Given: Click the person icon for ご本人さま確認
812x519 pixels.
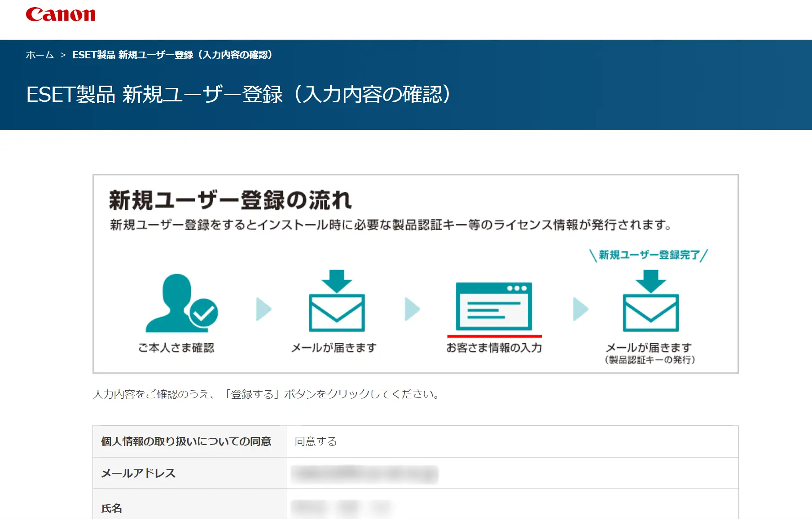Looking at the screenshot, I should (x=181, y=303).
